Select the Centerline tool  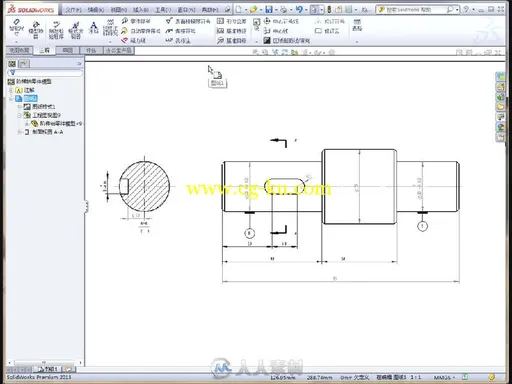[276, 31]
